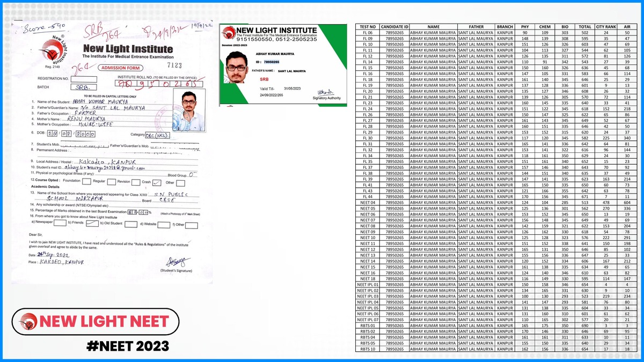Select the Old Student source checkbox
Image resolution: width=644 pixels, height=362 pixels.
point(130,224)
